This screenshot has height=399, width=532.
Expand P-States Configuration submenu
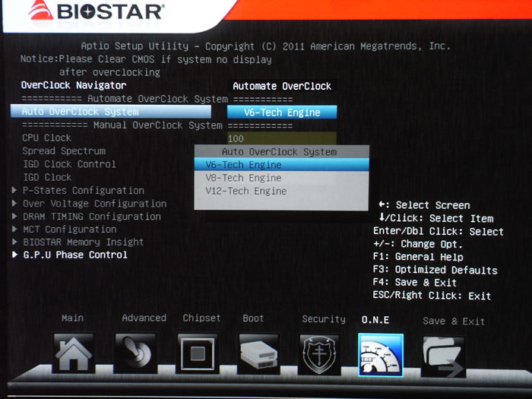(84, 190)
